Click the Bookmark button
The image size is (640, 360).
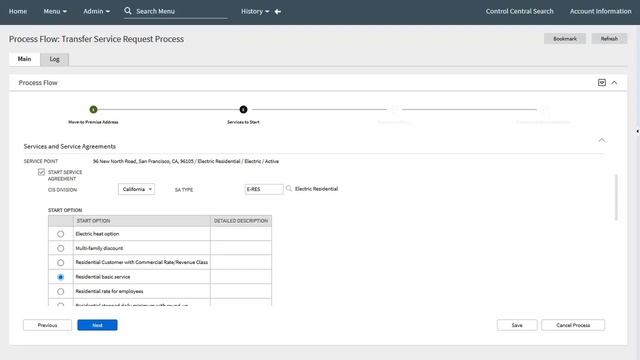[x=565, y=39]
